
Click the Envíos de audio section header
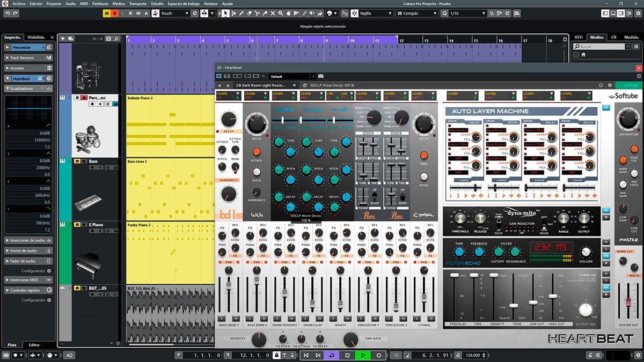[x=29, y=250]
